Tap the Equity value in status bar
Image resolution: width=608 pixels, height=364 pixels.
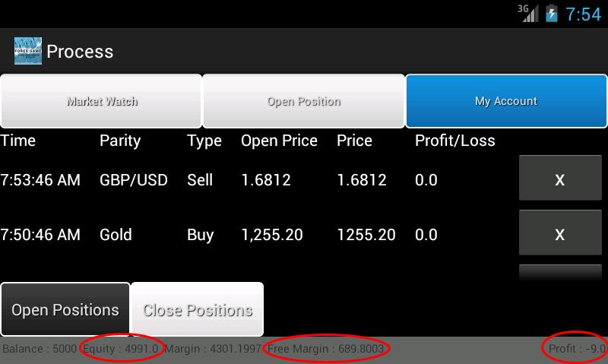tap(120, 349)
